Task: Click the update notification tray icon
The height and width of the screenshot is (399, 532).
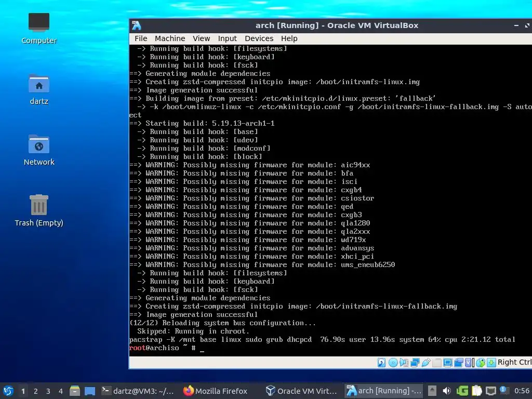Action: click(503, 391)
